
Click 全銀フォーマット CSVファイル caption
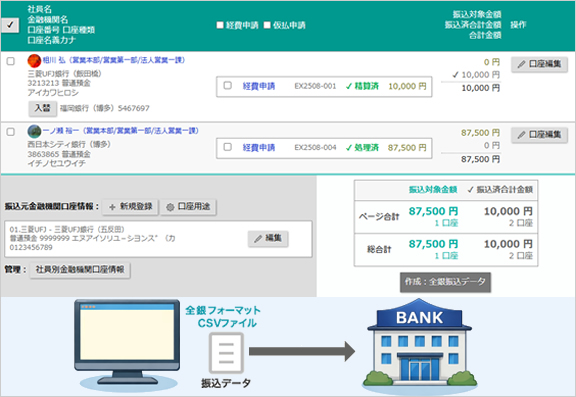223,317
